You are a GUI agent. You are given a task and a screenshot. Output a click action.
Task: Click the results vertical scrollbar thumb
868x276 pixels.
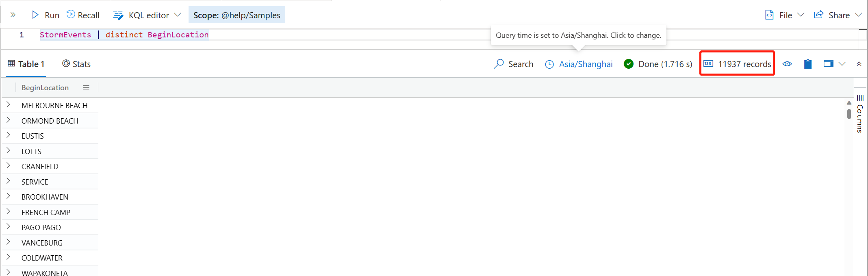849,114
